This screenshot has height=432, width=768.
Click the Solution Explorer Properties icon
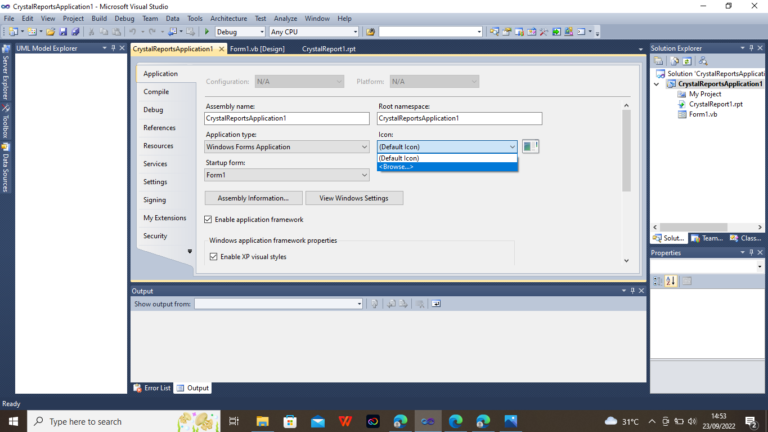tap(658, 61)
